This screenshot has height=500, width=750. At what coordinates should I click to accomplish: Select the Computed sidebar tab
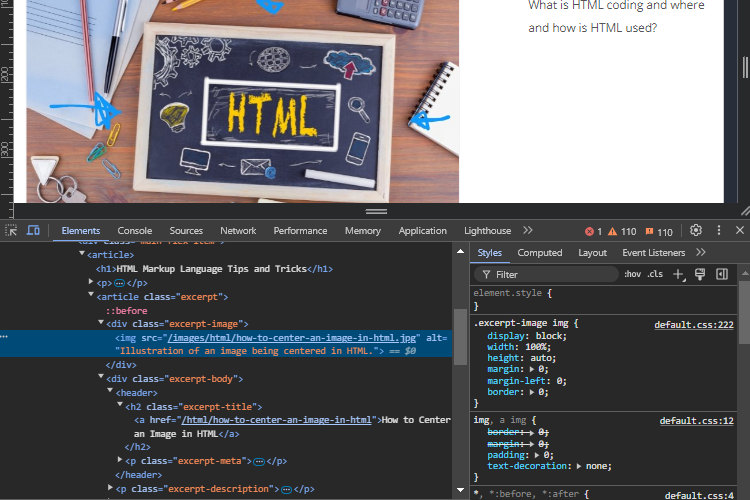pos(540,253)
